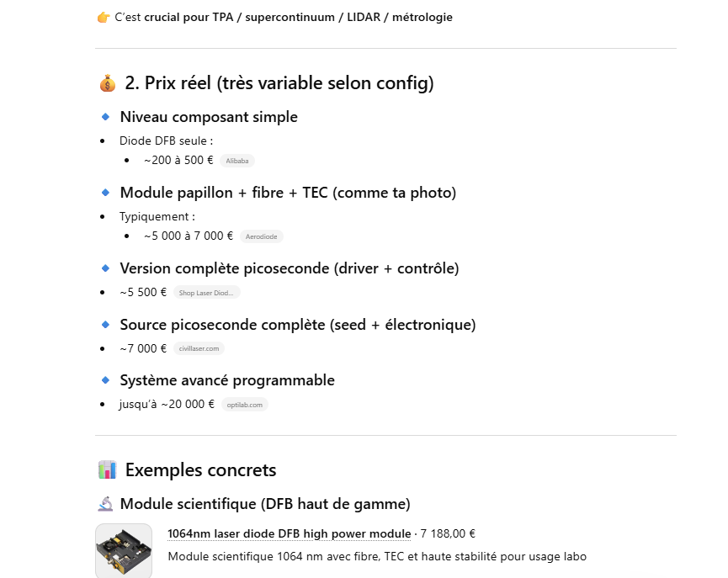Click diamond bullet beside Système avancé programmable

tap(105, 380)
